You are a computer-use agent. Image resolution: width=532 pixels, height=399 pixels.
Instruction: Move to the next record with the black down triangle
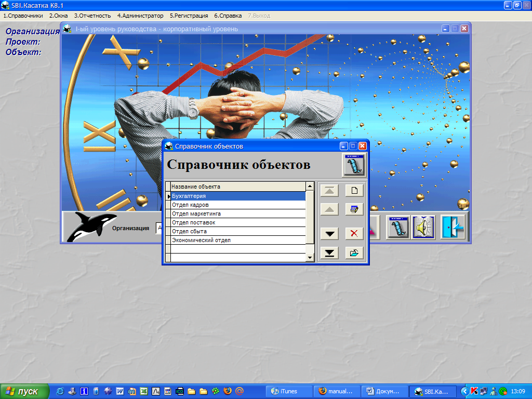(329, 233)
